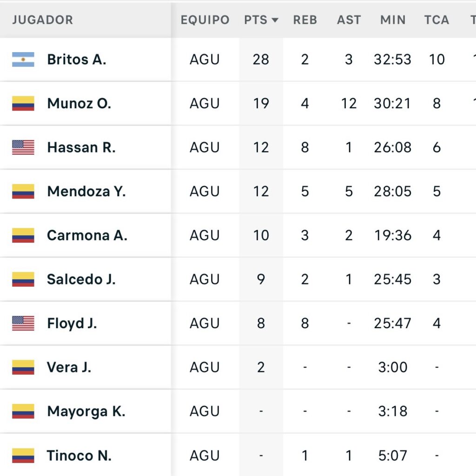Image resolution: width=476 pixels, height=476 pixels.
Task: Sort by TCA column header
Action: [436, 20]
